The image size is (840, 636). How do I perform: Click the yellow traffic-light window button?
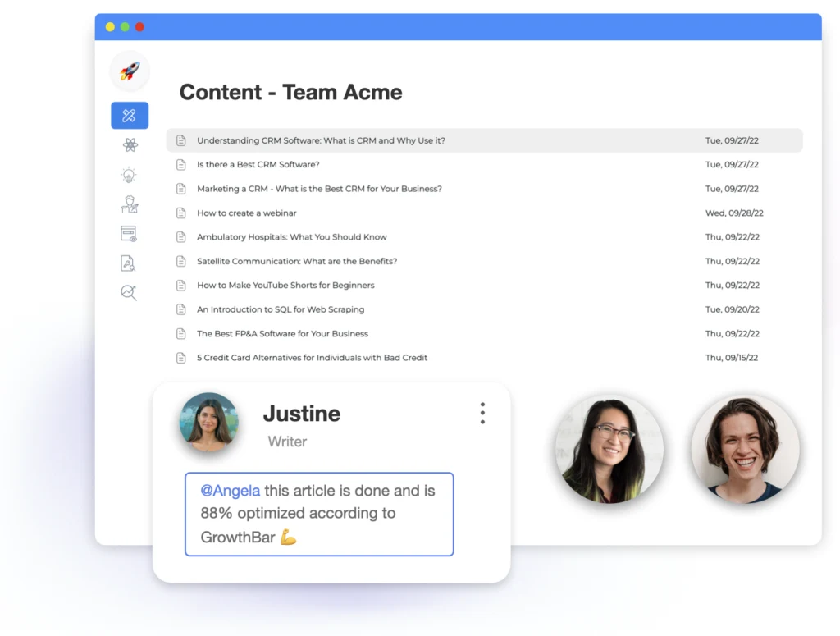tap(110, 26)
